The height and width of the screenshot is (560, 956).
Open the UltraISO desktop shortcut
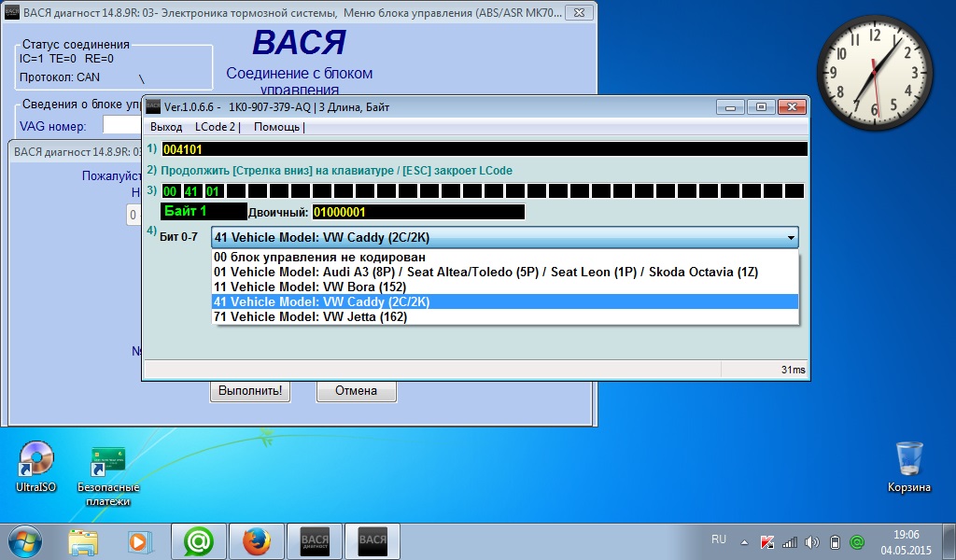tap(35, 467)
